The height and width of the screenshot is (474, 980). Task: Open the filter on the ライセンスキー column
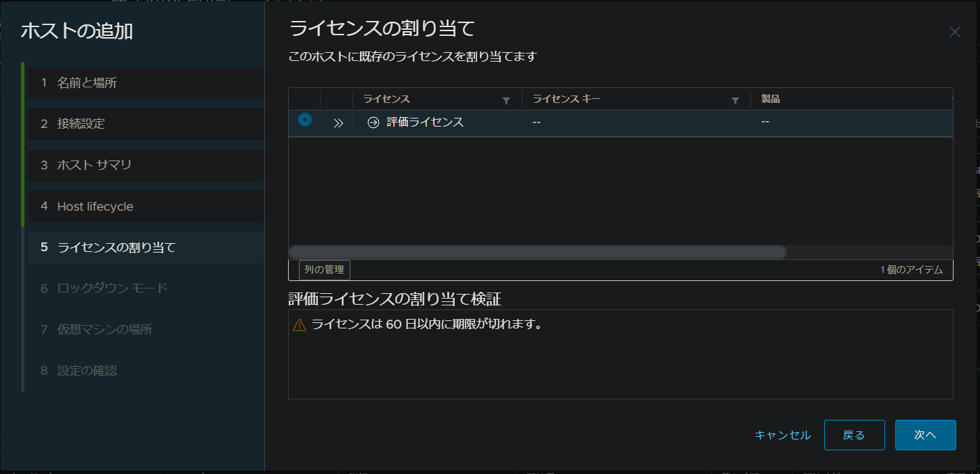(735, 99)
